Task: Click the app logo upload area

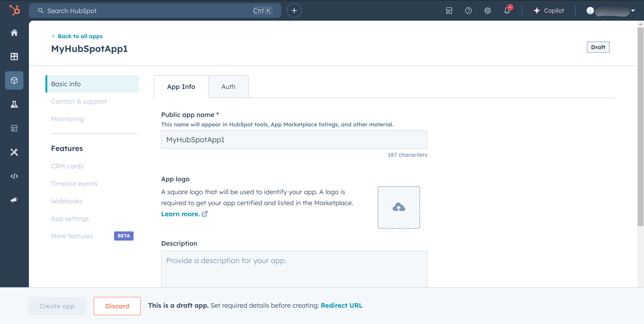Action: point(399,207)
